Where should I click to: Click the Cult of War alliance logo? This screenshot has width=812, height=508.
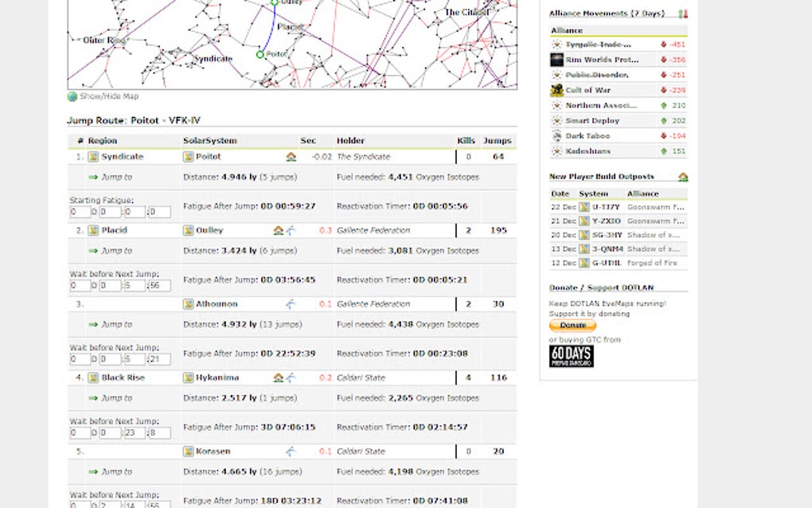point(556,90)
